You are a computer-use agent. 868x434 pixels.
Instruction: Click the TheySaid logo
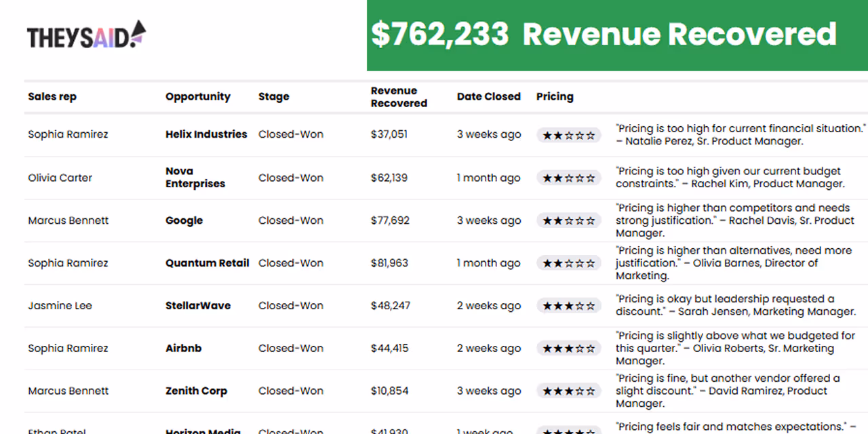[x=86, y=35]
